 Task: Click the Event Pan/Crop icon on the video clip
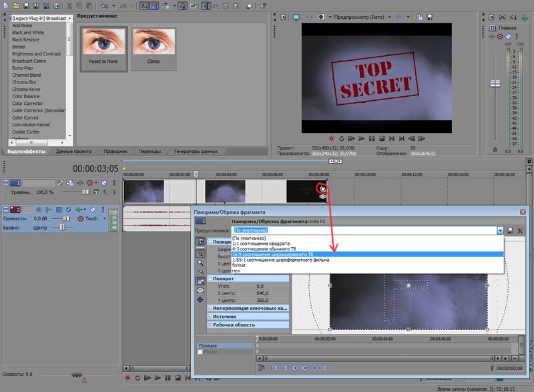tap(322, 188)
